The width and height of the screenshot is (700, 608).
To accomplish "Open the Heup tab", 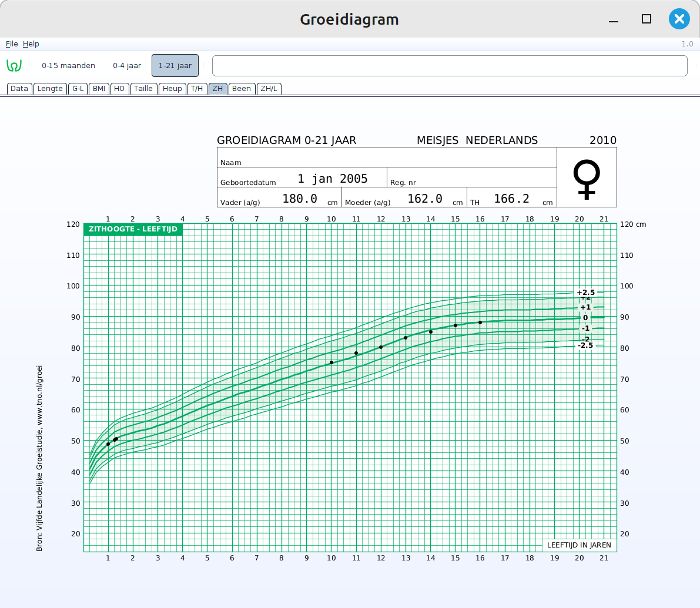I will pos(172,88).
